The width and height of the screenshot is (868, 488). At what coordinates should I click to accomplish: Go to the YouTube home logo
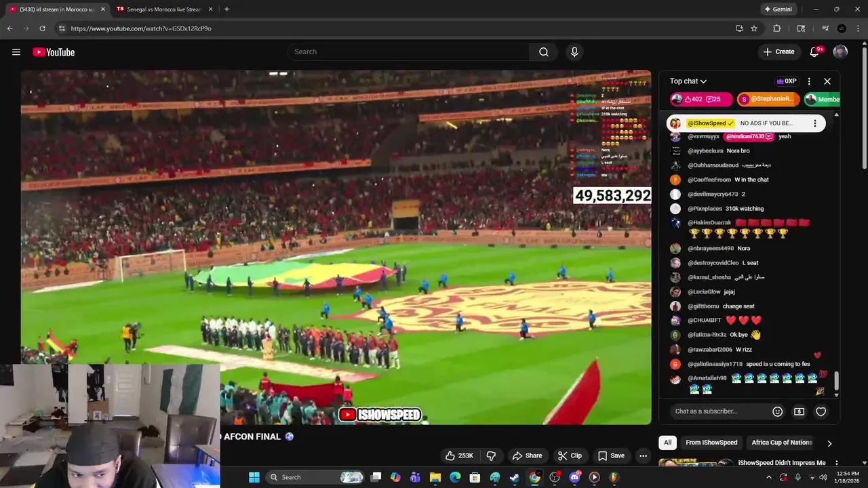point(54,52)
